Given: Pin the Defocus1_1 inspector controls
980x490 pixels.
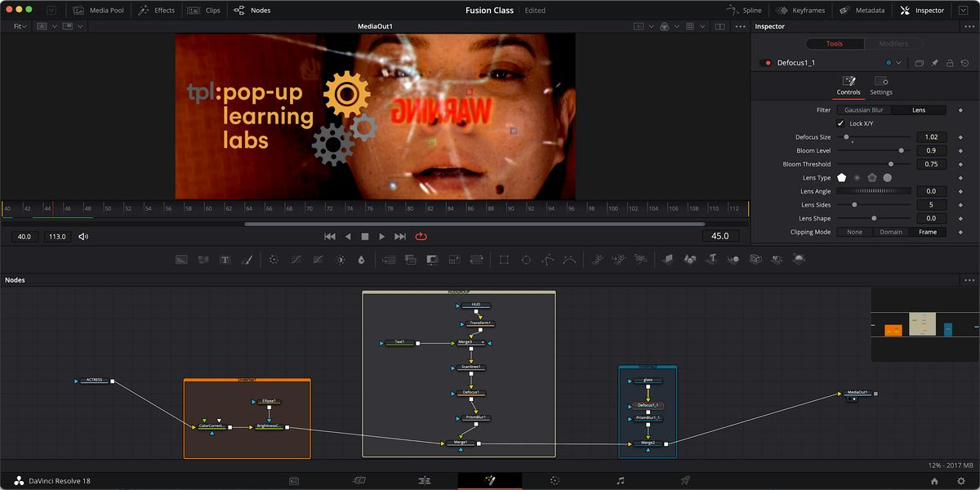Looking at the screenshot, I should [934, 63].
